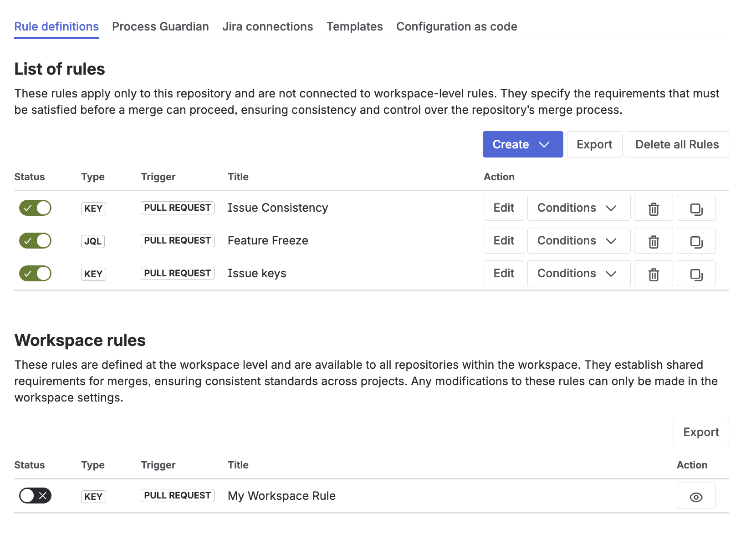The image size is (756, 539).
Task: Click the Feature Freeze title
Action: point(268,241)
